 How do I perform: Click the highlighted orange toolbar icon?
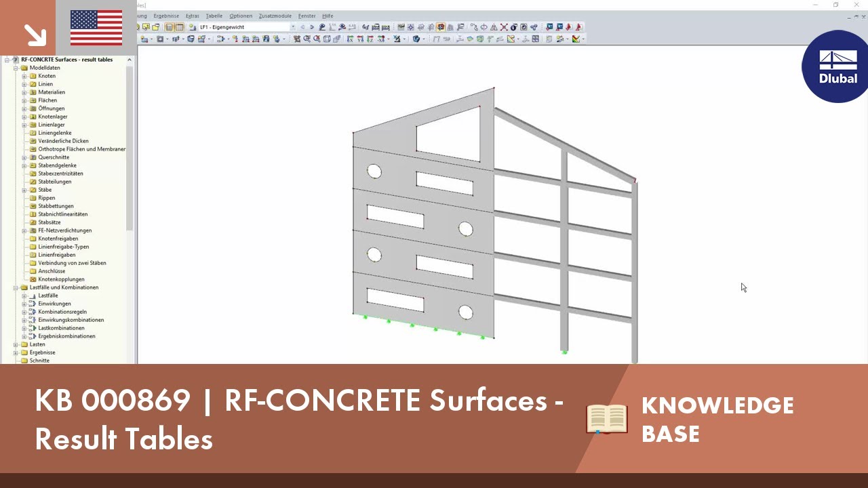[x=440, y=27]
